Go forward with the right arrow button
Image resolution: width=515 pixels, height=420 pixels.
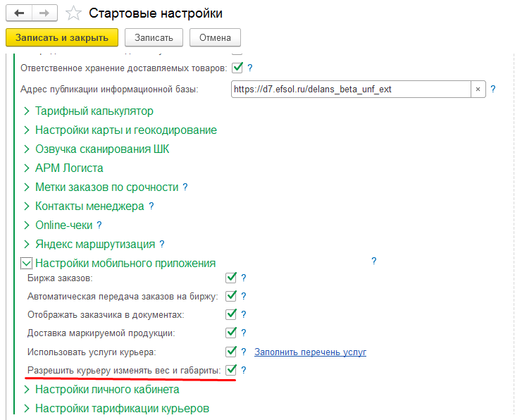[44, 13]
